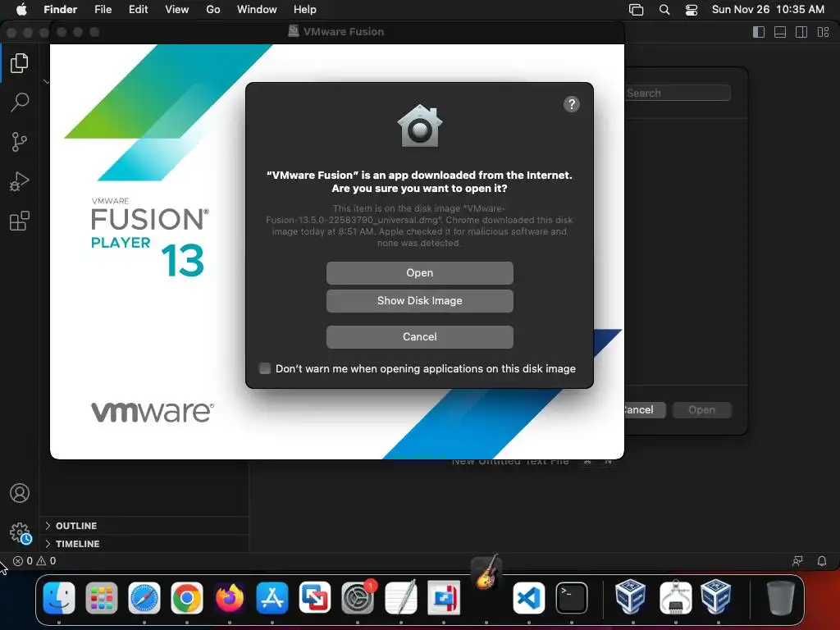Toggle VS Code bottom panel icon

(x=780, y=32)
